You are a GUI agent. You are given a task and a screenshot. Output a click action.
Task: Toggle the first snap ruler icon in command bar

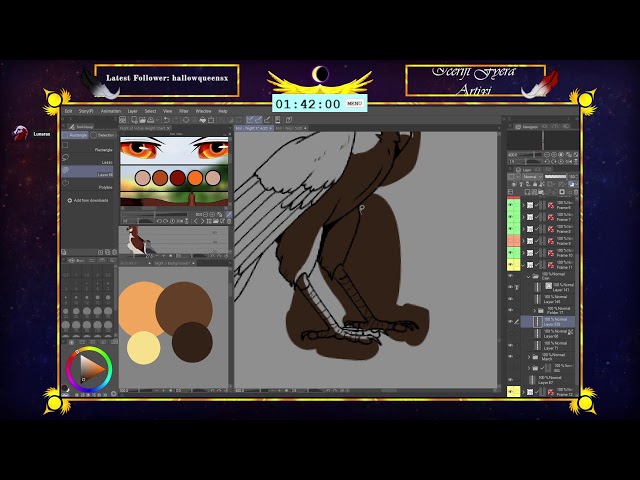point(250,120)
